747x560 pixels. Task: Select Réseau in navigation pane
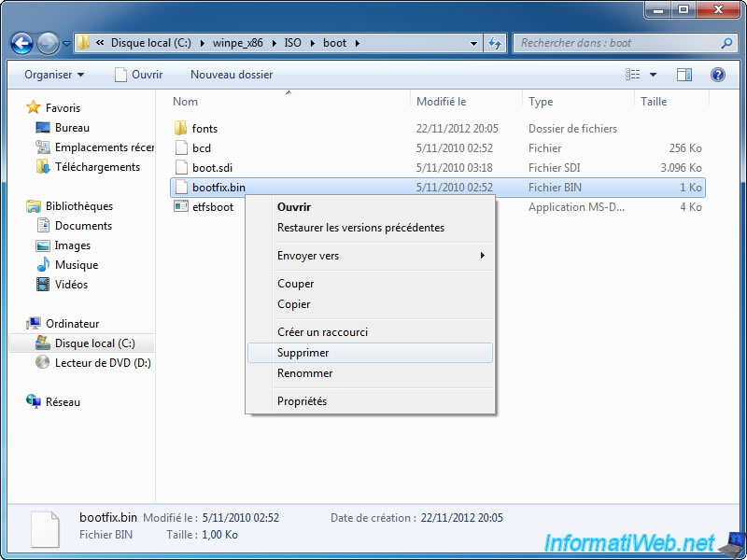(63, 402)
